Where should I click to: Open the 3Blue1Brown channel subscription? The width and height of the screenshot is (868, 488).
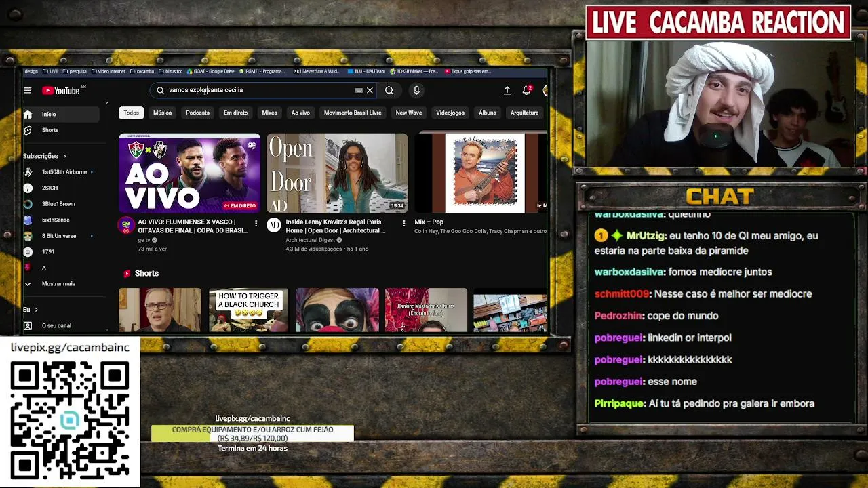[61, 204]
